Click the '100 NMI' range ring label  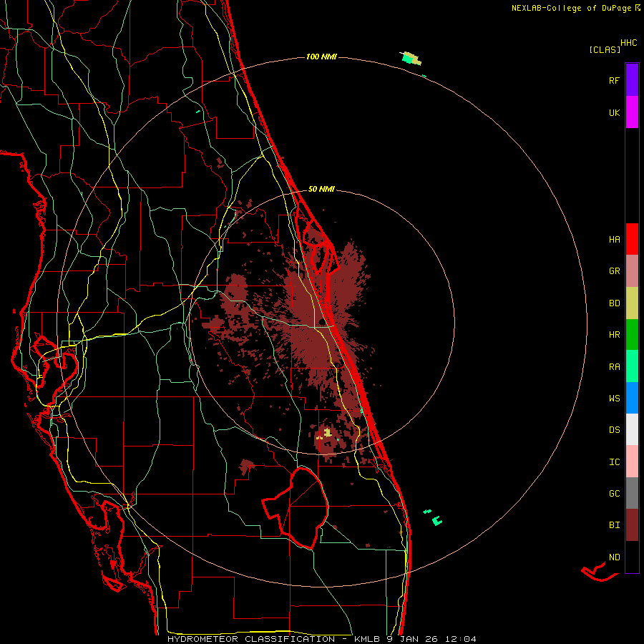[x=321, y=57]
